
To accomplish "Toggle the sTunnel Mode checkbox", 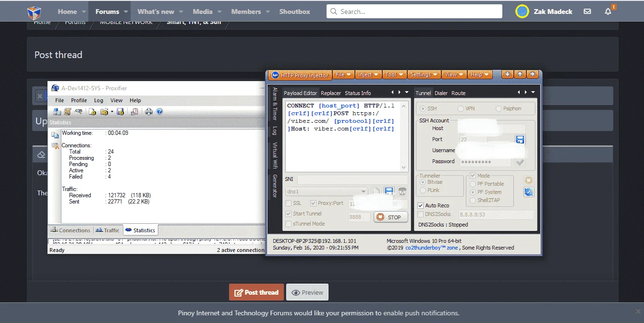I will [289, 224].
